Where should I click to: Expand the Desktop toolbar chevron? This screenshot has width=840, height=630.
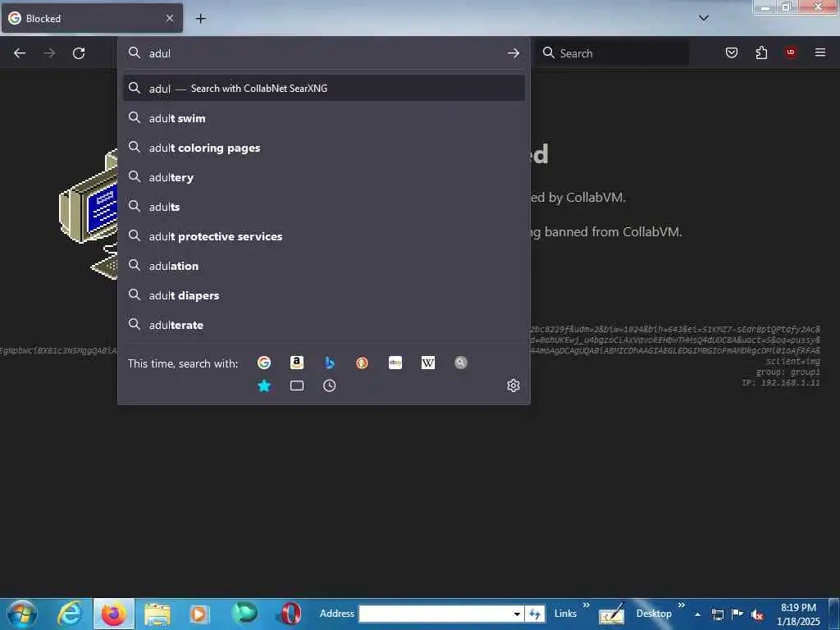[682, 605]
